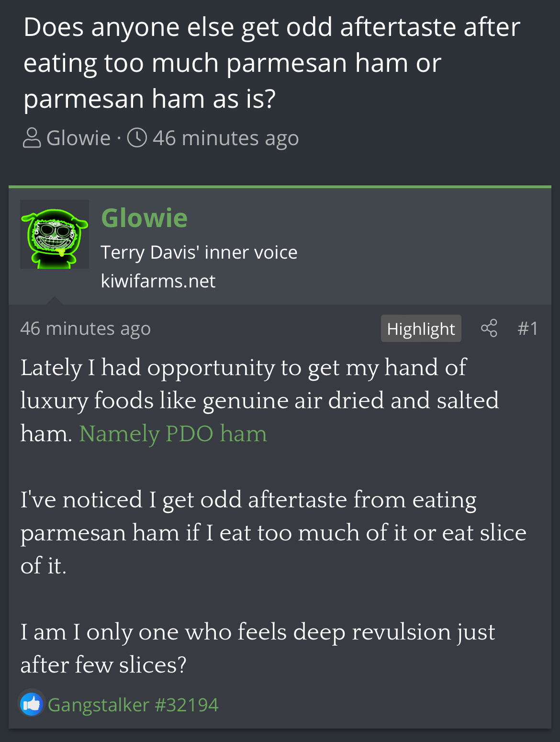The image size is (560, 742).
Task: Open Glowie's green avatar image
Action: pyautogui.click(x=55, y=235)
